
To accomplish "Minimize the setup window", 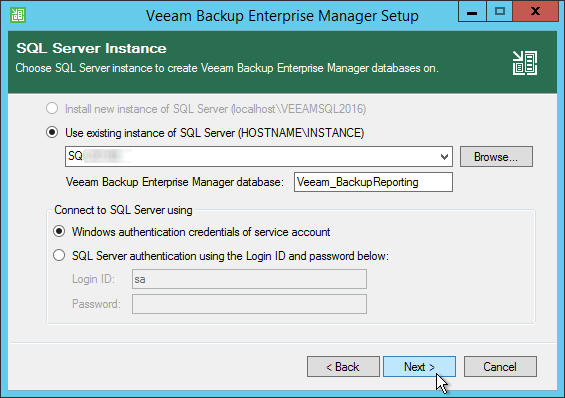I will [x=472, y=12].
